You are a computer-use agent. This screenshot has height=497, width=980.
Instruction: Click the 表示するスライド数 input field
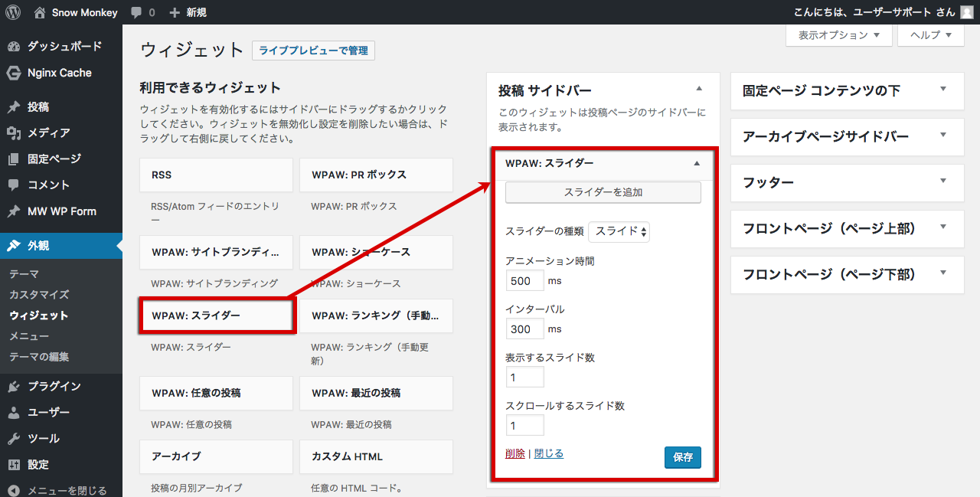point(524,378)
